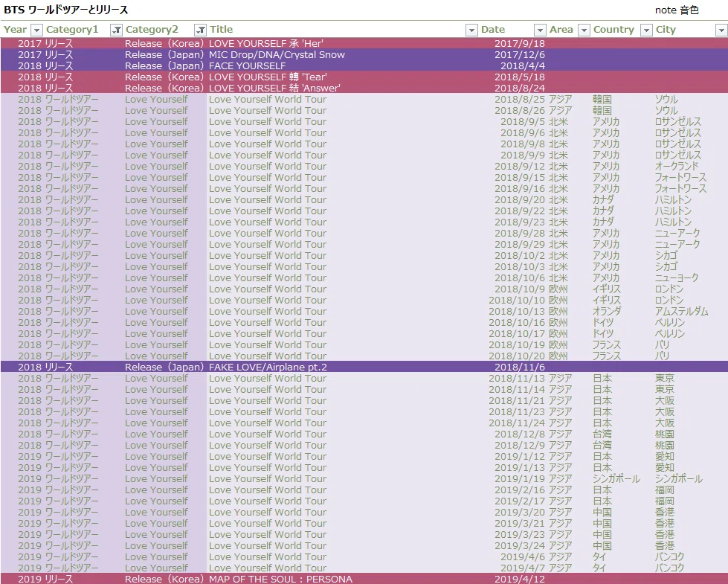This screenshot has width=728, height=584.
Task: Select 東京 city on 2018/11/13 row
Action: coord(664,378)
